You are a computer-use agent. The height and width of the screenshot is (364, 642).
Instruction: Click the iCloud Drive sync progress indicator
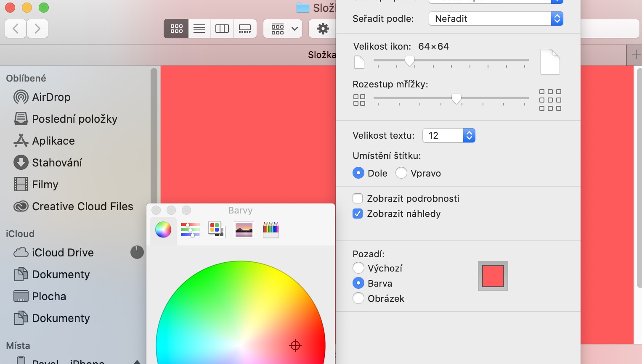pyautogui.click(x=137, y=252)
